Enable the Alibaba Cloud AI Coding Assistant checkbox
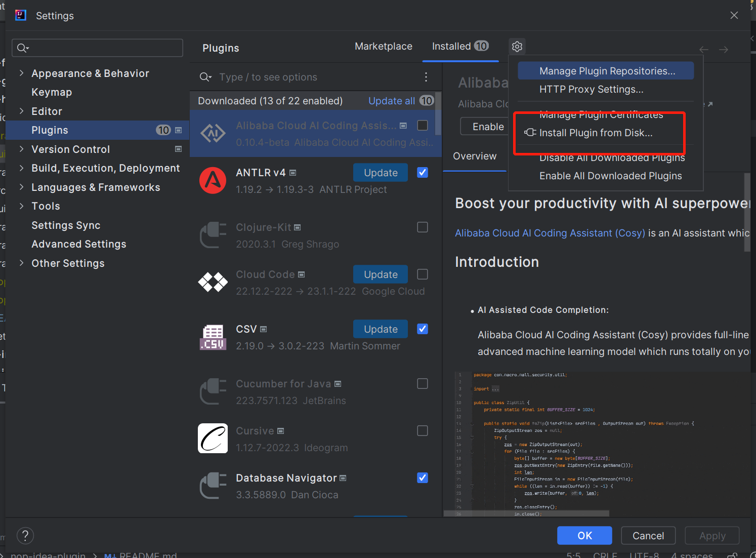756x558 pixels. click(x=423, y=125)
